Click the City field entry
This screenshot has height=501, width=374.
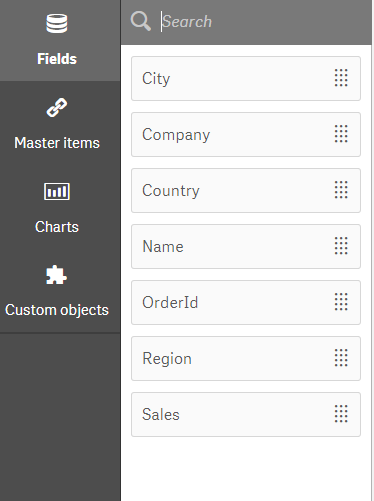(246, 78)
